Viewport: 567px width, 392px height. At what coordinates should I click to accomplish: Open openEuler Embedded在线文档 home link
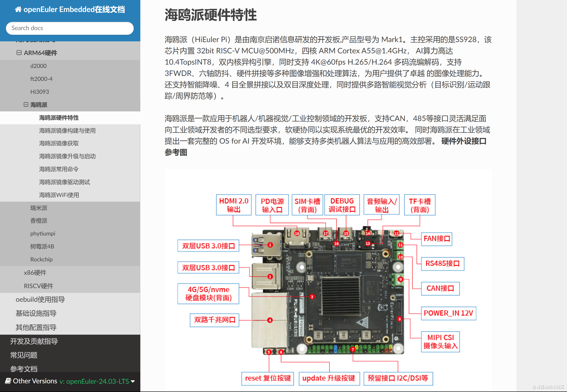(x=70, y=10)
